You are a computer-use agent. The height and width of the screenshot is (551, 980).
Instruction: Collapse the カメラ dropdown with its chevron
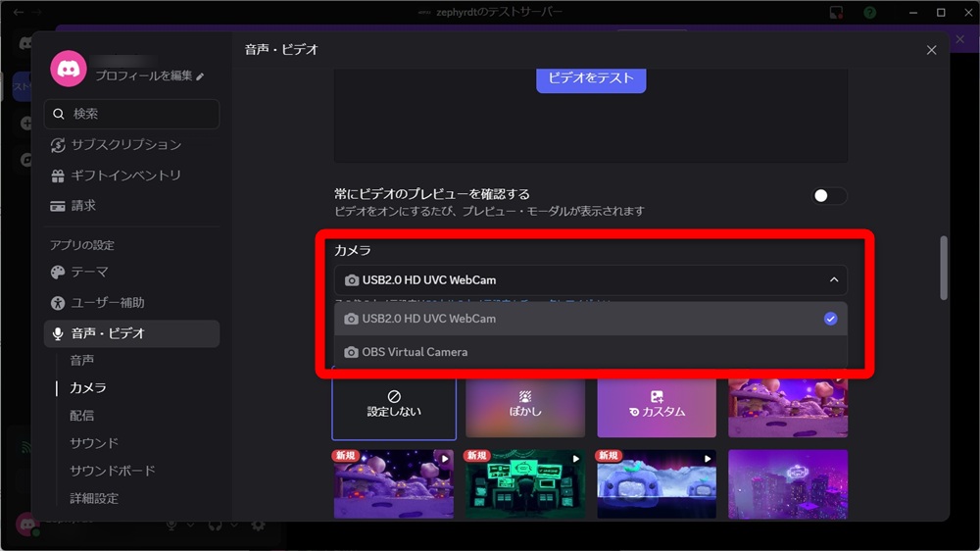(x=834, y=279)
